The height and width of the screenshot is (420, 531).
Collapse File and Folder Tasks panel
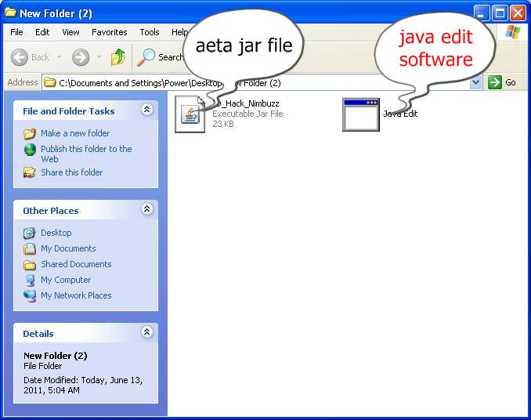147,110
